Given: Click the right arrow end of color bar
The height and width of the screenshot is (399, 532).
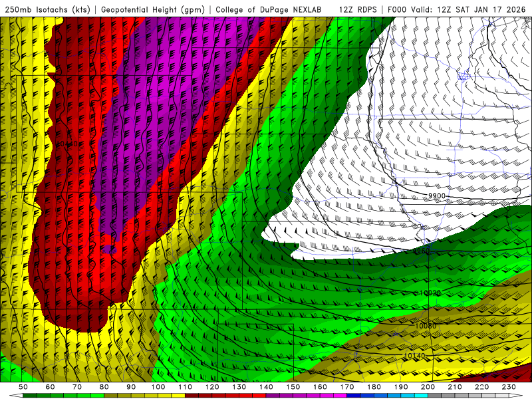Looking at the screenshot, I should pyautogui.click(x=516, y=396).
